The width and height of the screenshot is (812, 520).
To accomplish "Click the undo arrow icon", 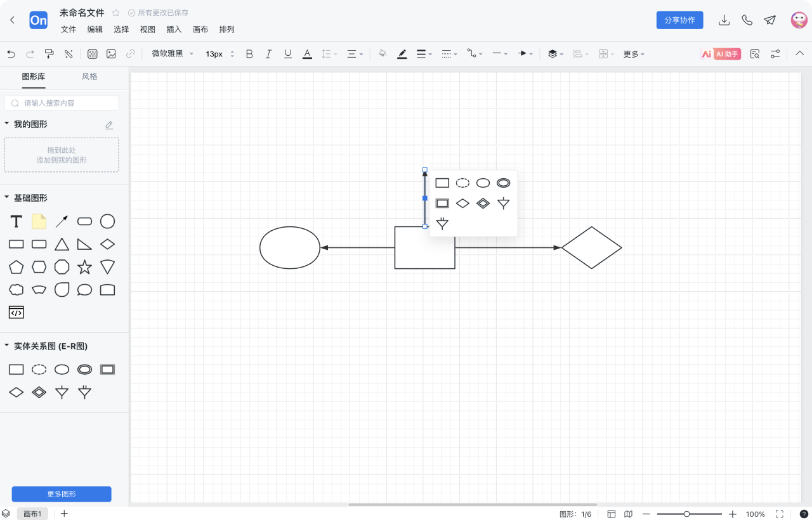I will [x=11, y=54].
